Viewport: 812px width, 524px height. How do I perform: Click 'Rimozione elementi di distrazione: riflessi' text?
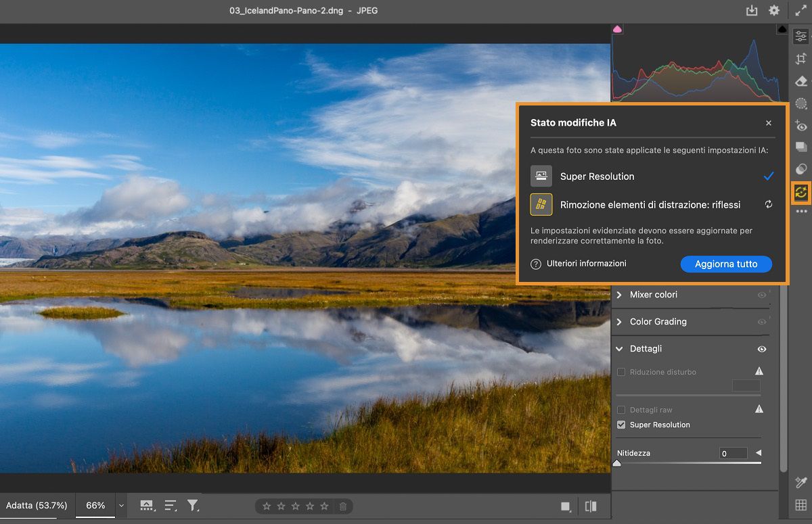pyautogui.click(x=650, y=204)
